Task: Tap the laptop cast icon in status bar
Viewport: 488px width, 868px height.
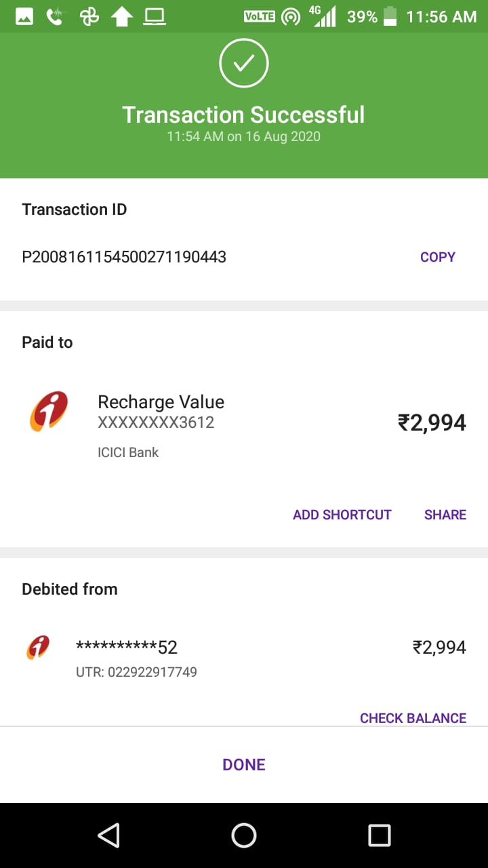Action: [155, 17]
